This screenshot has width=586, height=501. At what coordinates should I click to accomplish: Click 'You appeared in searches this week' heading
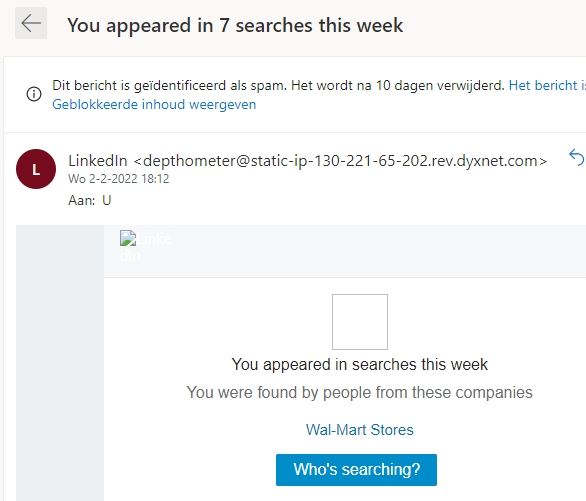click(x=360, y=364)
